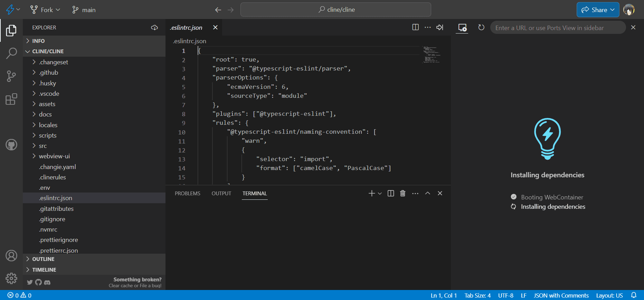Open the GitHub link in sidebar footer
The height and width of the screenshot is (300, 644).
click(x=38, y=282)
